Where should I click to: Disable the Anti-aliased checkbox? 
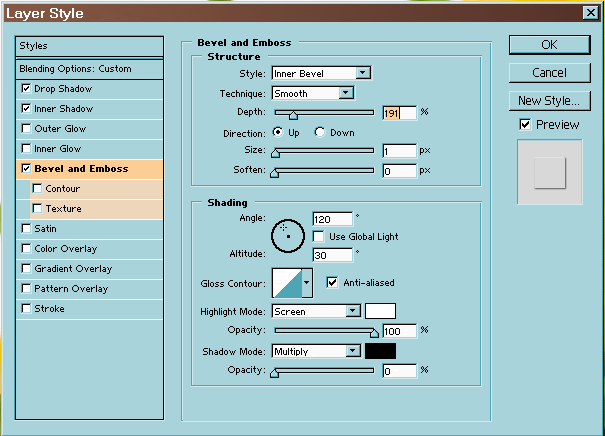(x=333, y=282)
